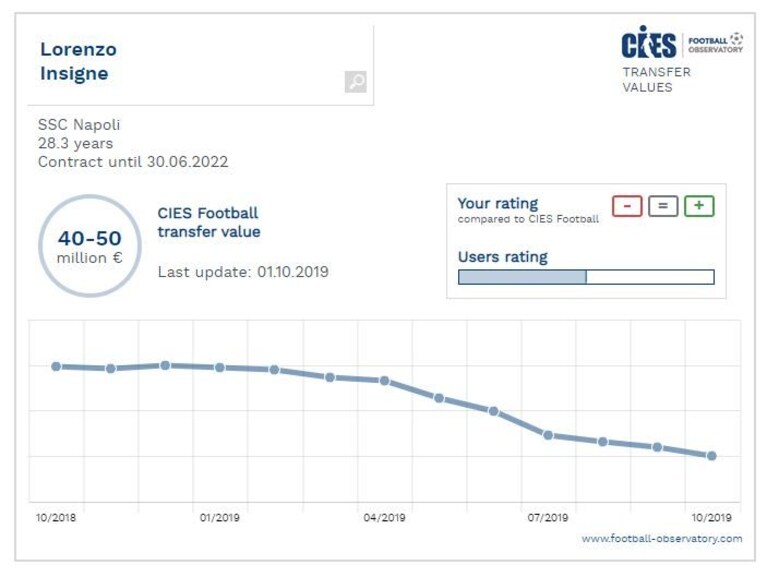This screenshot has width=767, height=577.
Task: Click the magnifier search icon
Action: 356,81
